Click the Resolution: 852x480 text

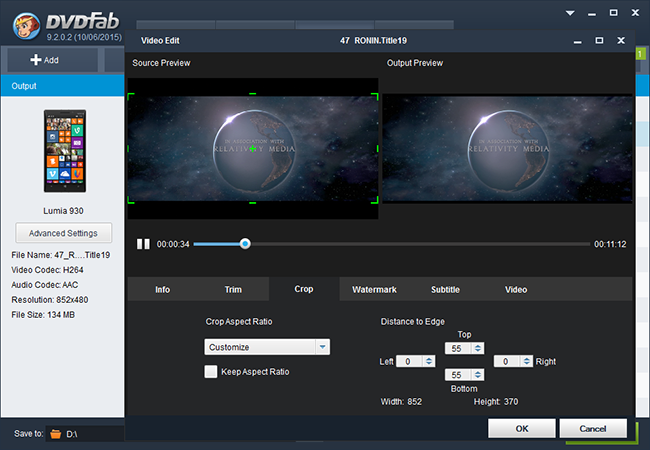[50, 300]
